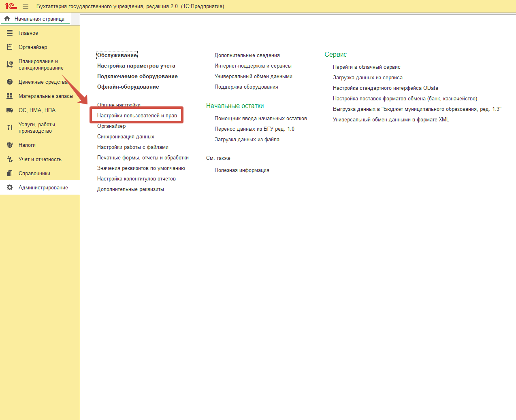Click the Денежные средства coin icon
The height and width of the screenshot is (420, 516).
[10, 82]
